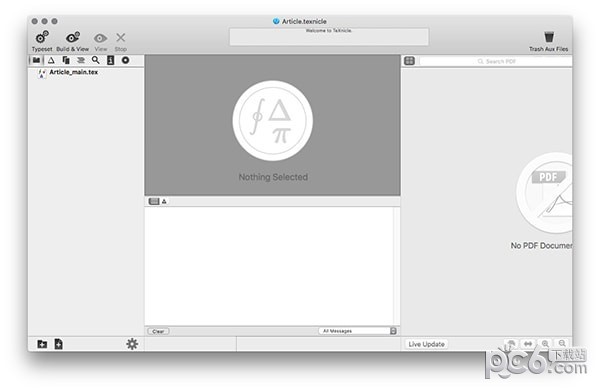The height and width of the screenshot is (391, 600).
Task: Add a new folder to the project
Action: [x=42, y=344]
